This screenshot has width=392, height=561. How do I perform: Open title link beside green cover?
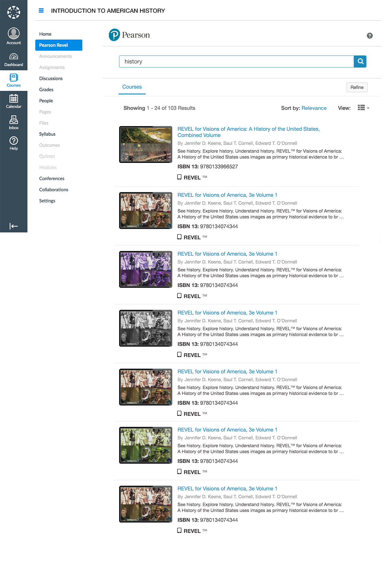[x=227, y=430]
